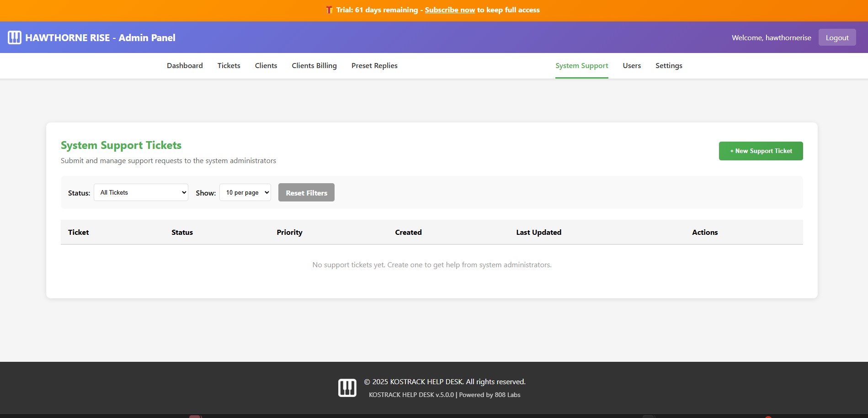Open Preset Replies
The image size is (868, 418).
coord(374,65)
